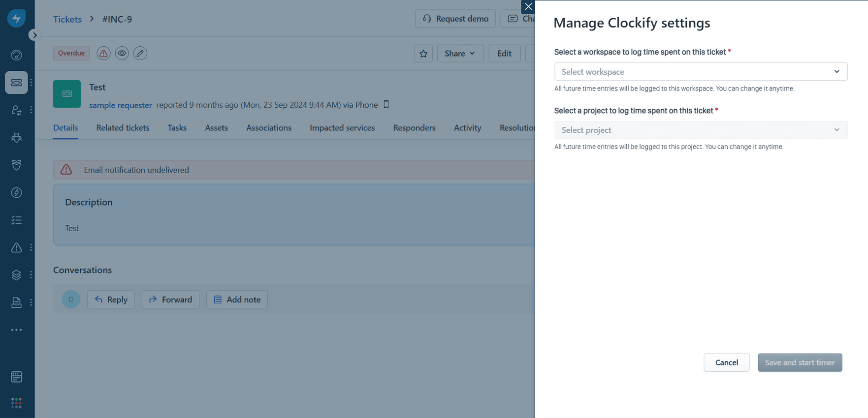Open the Share dropdown button
Screen dimensions: 868x418
click(x=460, y=53)
